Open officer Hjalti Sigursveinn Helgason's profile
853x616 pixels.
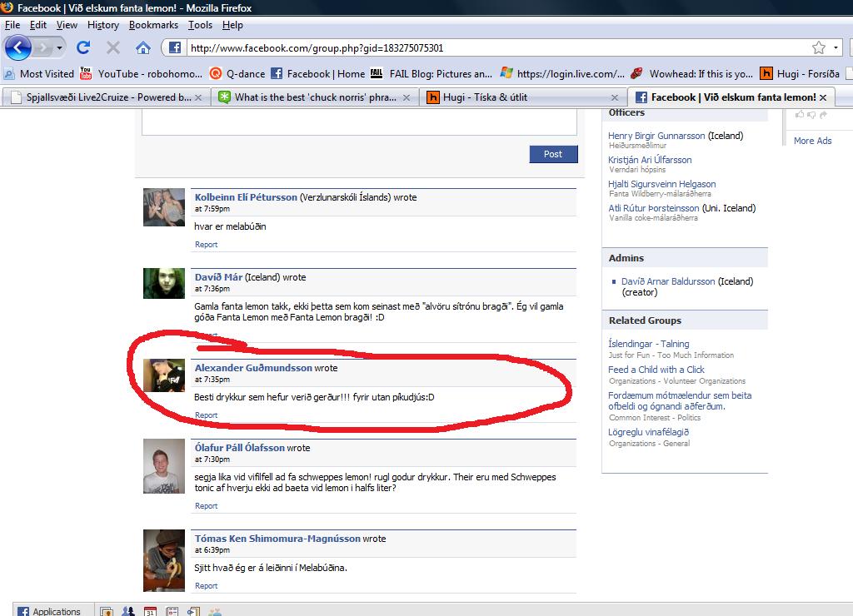point(662,184)
